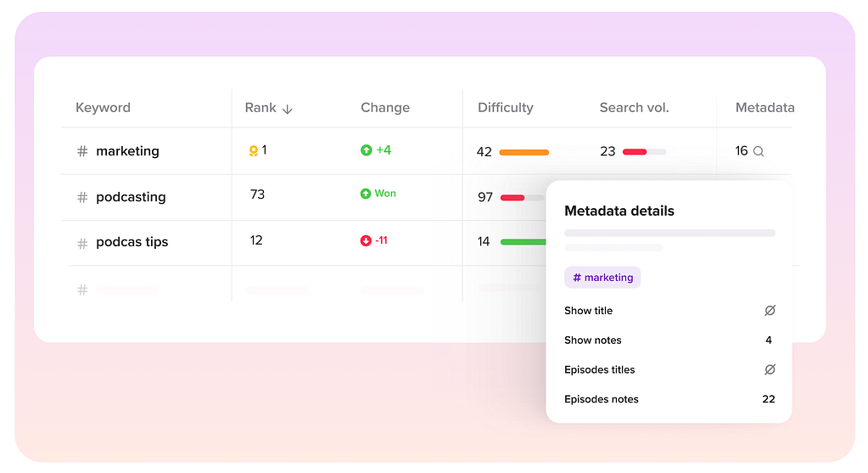Image resolution: width=868 pixels, height=473 pixels.
Task: Click the hash icon beside marketing keyword
Action: pyautogui.click(x=82, y=151)
